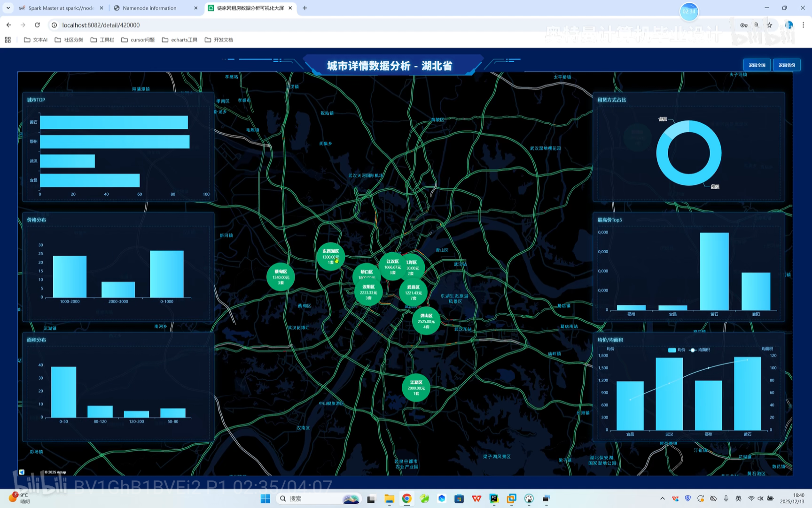Open the Chrome profile avatar
The image size is (812, 508).
click(x=789, y=25)
